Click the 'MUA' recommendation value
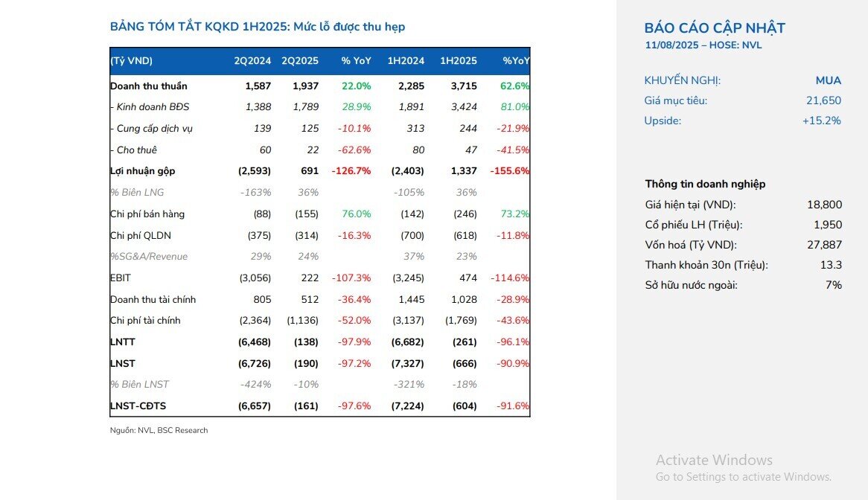The width and height of the screenshot is (868, 500). tap(828, 80)
